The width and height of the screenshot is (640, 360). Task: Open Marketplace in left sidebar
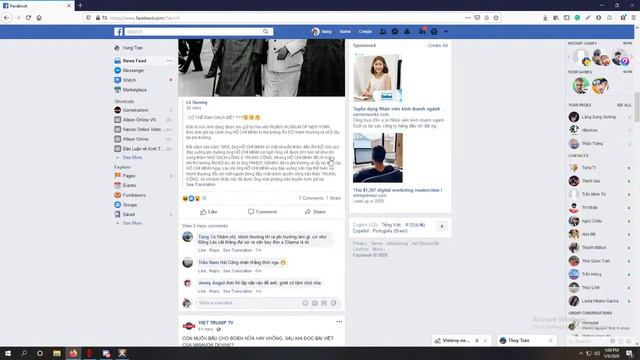pos(131,90)
